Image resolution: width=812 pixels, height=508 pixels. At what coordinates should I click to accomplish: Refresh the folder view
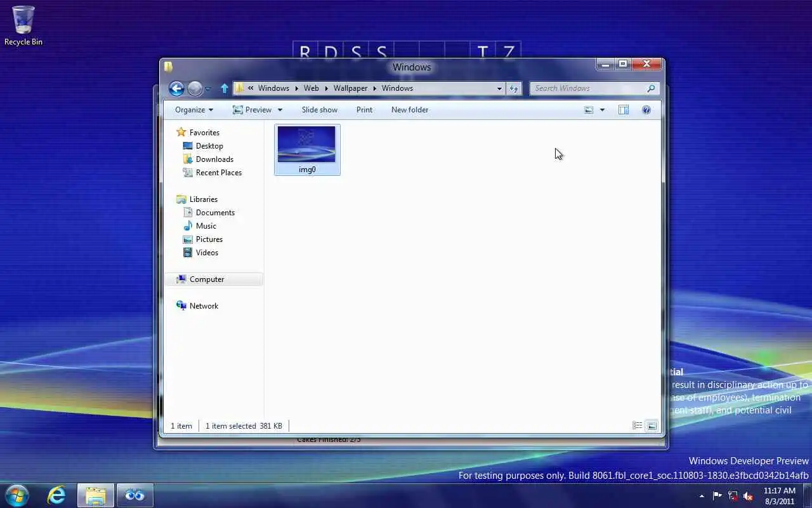click(x=514, y=88)
